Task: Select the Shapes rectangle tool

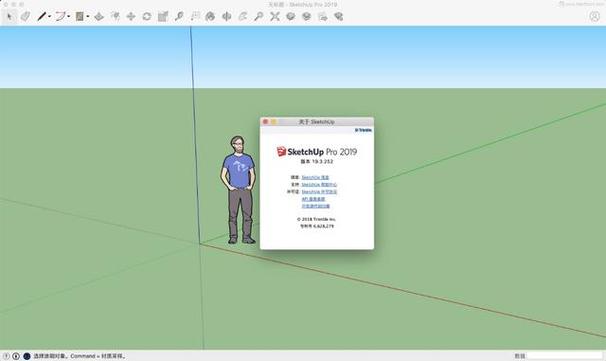Action: pos(80,17)
